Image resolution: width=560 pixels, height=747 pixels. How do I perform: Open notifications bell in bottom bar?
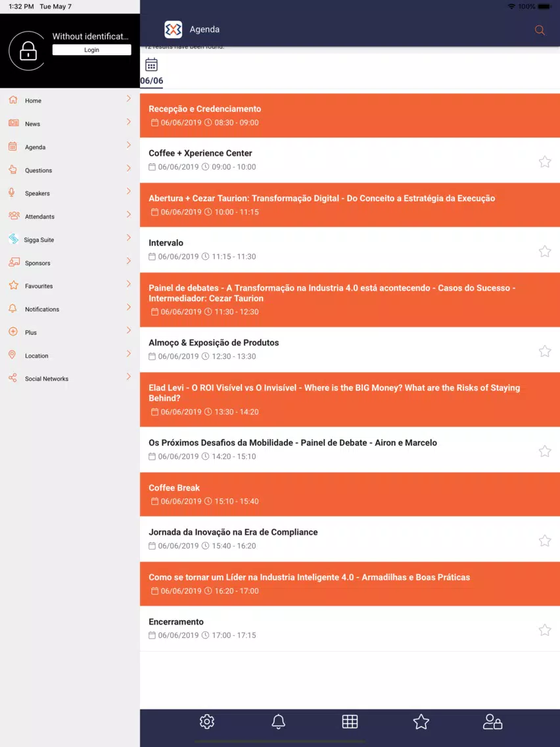[x=279, y=722]
